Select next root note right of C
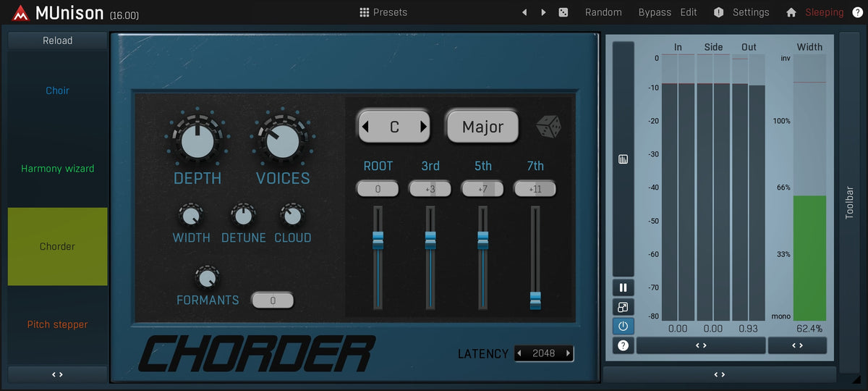 click(423, 127)
